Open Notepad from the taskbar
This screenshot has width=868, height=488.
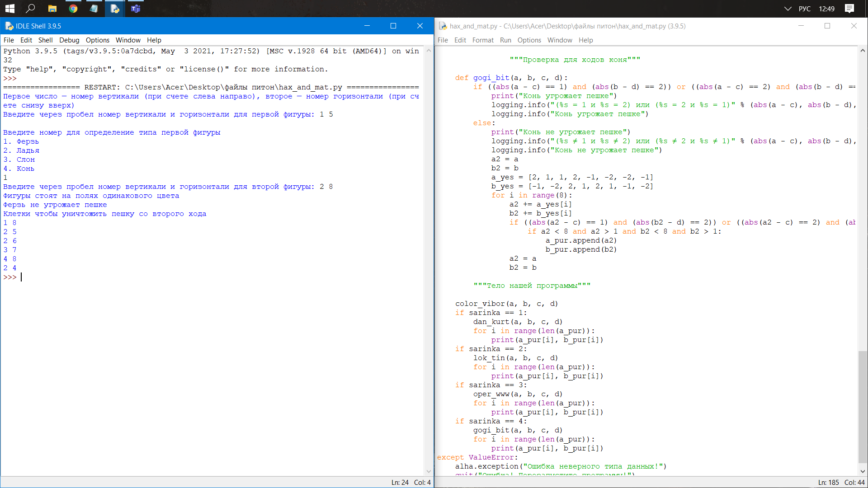click(94, 9)
